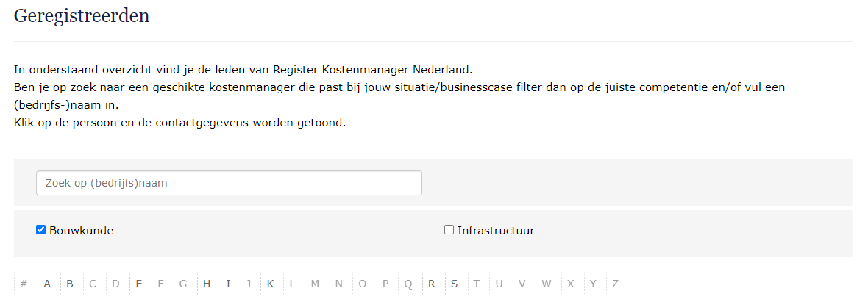
Task: Enable the Infrastructuur checkbox
Action: (449, 230)
